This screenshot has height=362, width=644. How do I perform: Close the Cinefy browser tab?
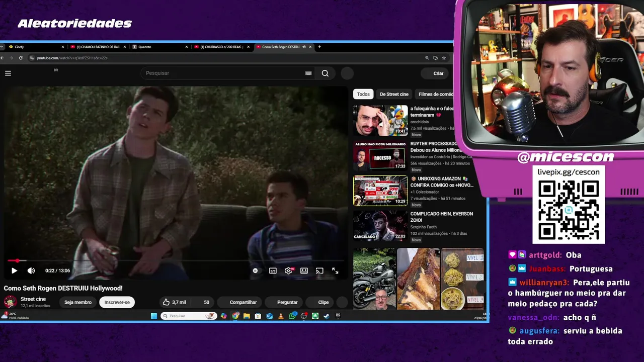tap(63, 47)
